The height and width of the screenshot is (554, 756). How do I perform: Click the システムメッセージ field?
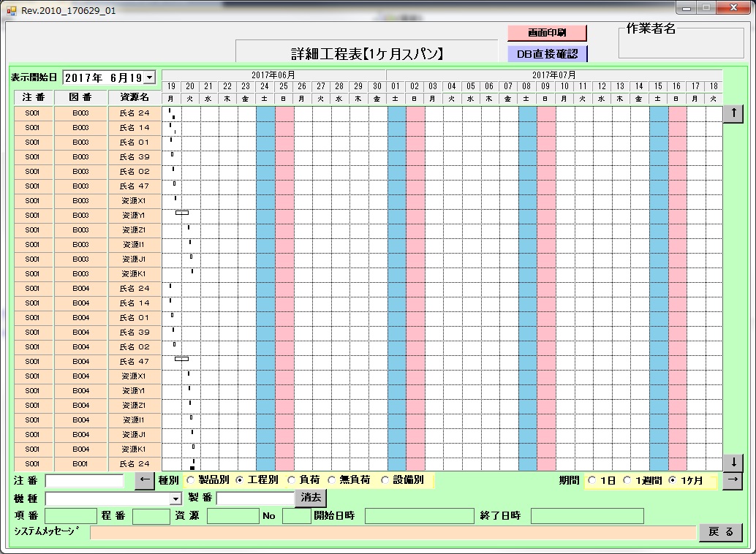coord(393,533)
